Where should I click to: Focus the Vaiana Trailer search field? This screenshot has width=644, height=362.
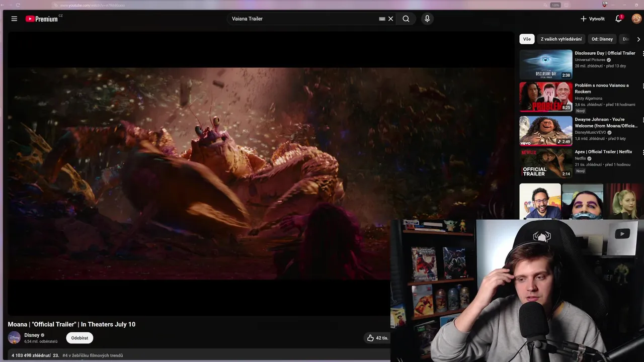point(302,19)
